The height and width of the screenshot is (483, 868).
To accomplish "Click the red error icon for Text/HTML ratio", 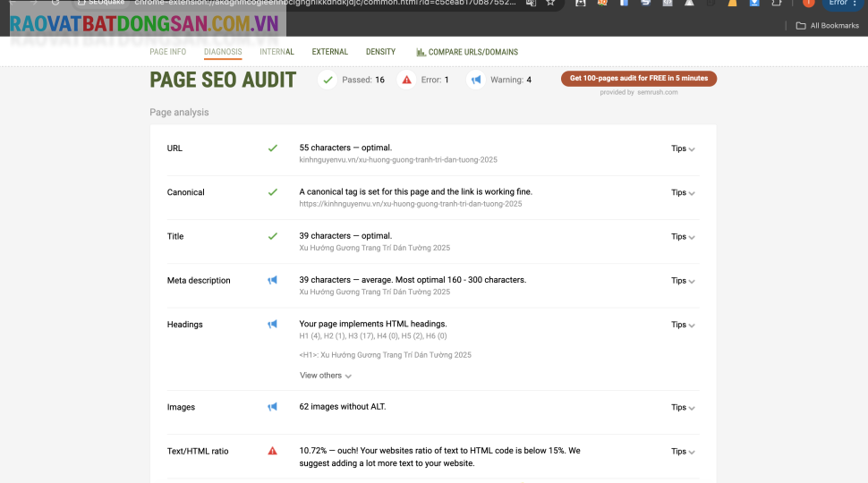I will (273, 451).
